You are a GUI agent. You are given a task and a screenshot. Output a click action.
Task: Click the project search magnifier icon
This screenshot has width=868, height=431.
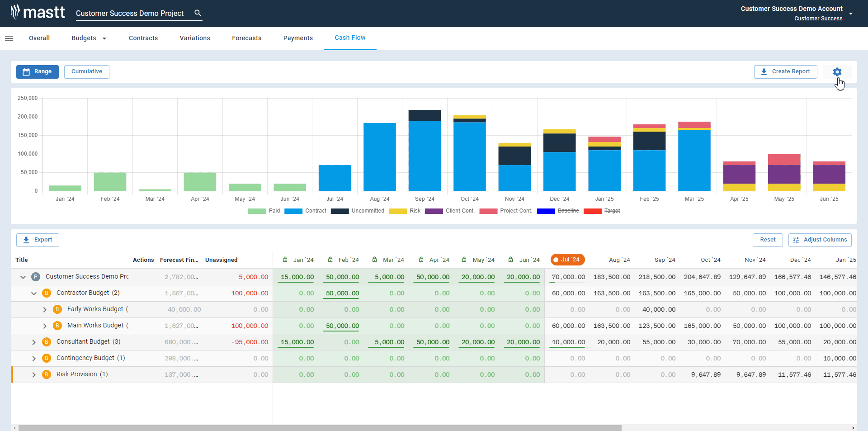coord(198,13)
